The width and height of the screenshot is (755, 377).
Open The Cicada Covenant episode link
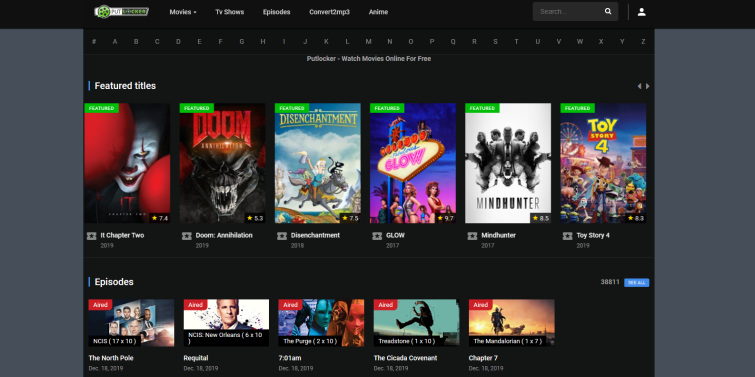(405, 358)
